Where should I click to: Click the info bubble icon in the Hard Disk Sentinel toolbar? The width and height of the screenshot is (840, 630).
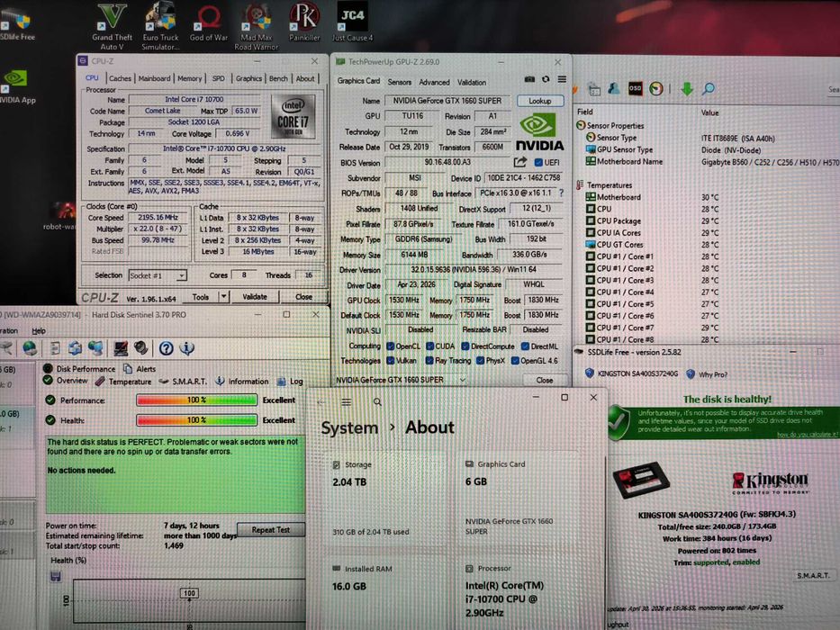(x=187, y=349)
